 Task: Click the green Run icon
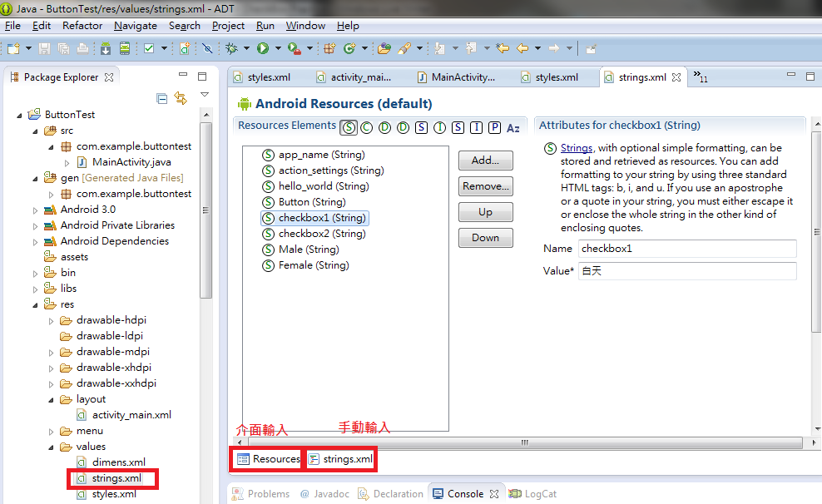263,49
